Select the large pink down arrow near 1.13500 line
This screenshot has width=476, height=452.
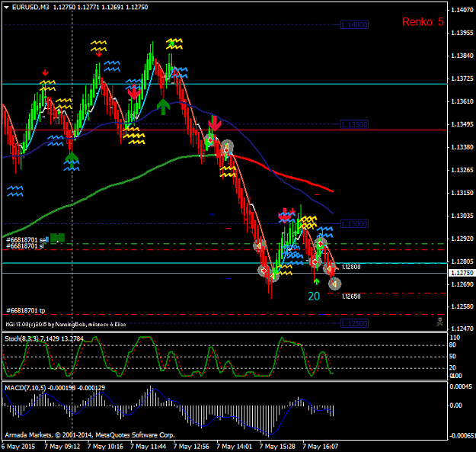(x=215, y=123)
